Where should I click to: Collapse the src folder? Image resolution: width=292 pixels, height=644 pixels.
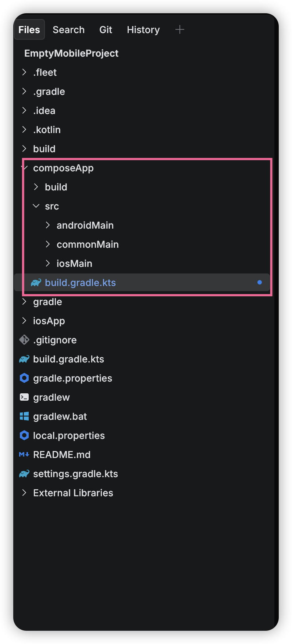[x=36, y=206]
